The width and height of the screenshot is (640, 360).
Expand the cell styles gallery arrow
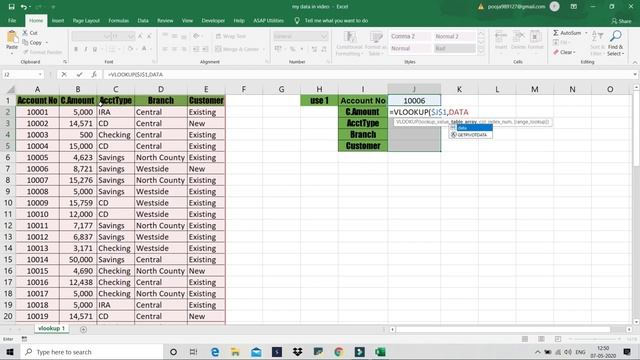click(x=481, y=51)
